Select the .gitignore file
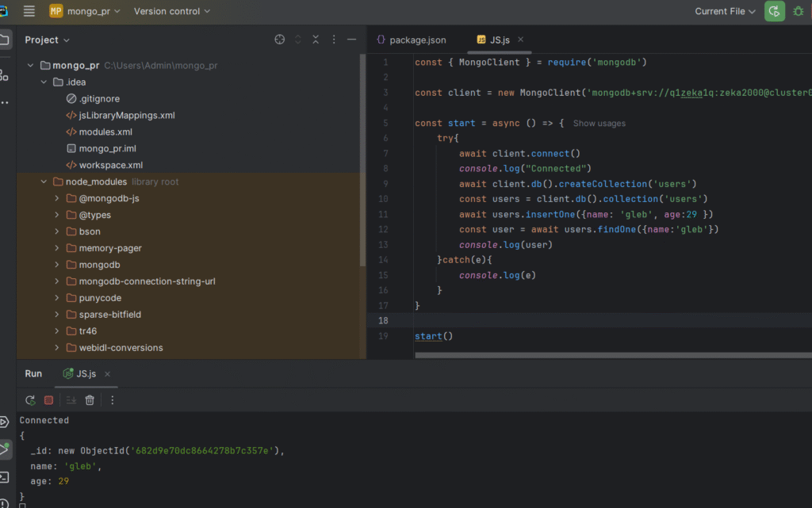The width and height of the screenshot is (812, 508). coord(94,98)
